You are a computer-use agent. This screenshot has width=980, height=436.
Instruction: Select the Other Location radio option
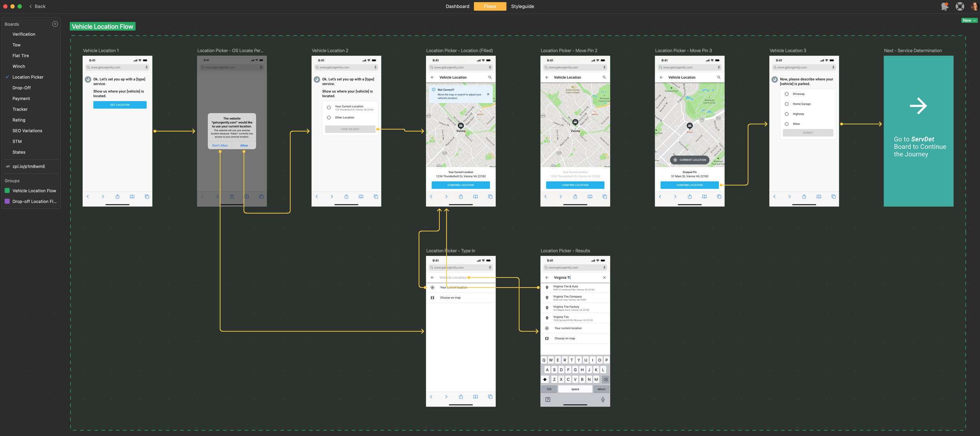[329, 118]
